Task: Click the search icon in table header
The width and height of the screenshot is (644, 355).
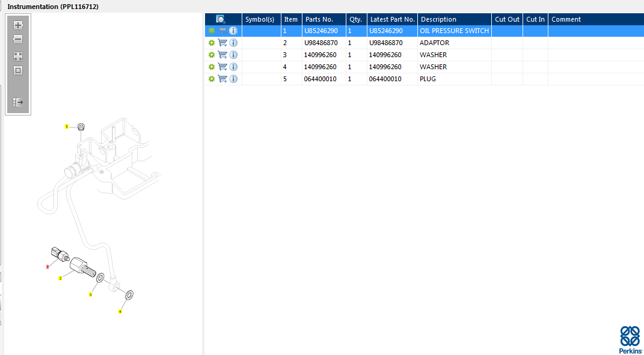Action: coord(221,19)
